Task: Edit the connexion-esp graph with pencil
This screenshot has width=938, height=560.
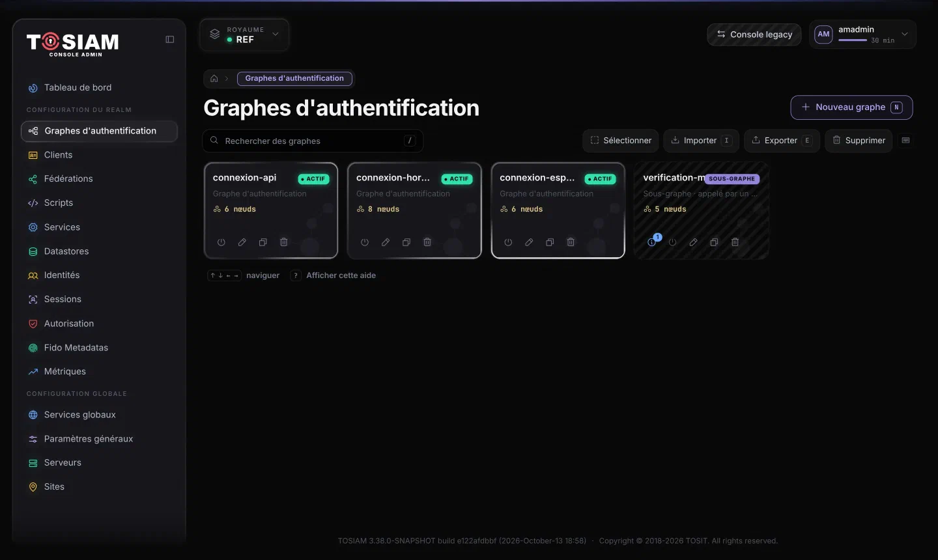Action: [x=529, y=242]
